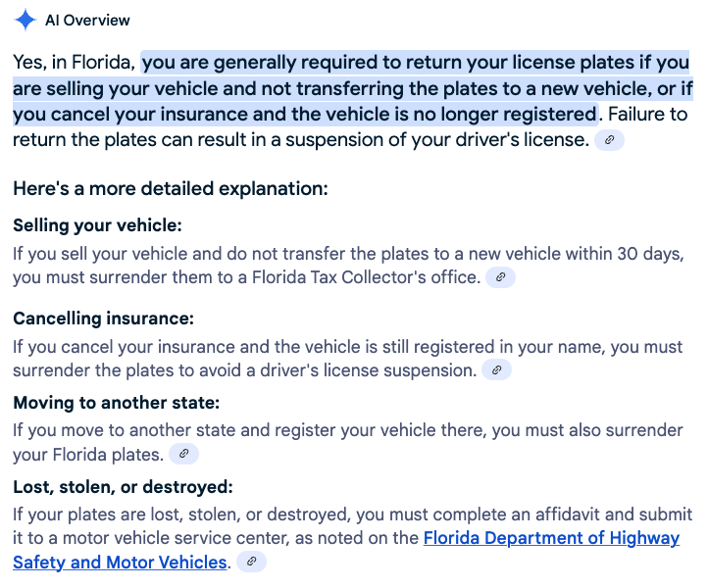
Task: Open source link icon after Safety and Motor Vehicles
Action: pyautogui.click(x=251, y=562)
